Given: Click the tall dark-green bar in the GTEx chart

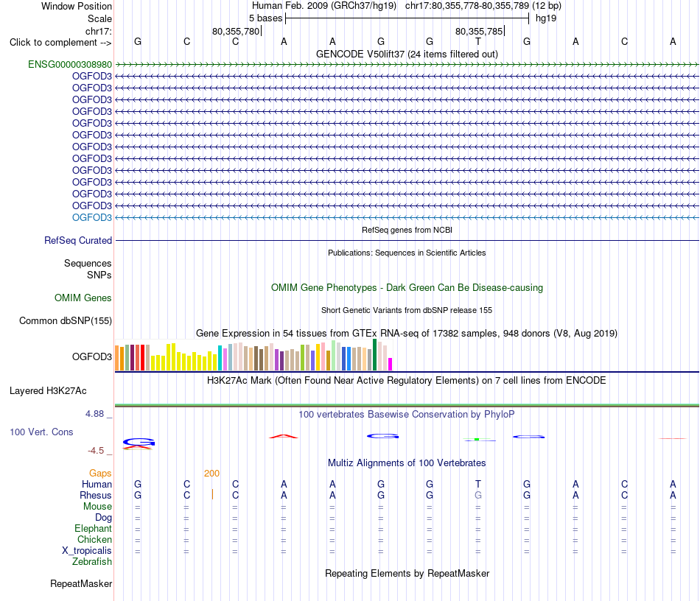Looking at the screenshot, I should click(x=374, y=355).
